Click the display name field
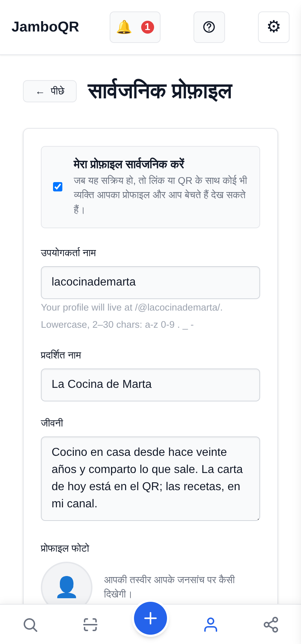301x644 pixels. (150, 385)
